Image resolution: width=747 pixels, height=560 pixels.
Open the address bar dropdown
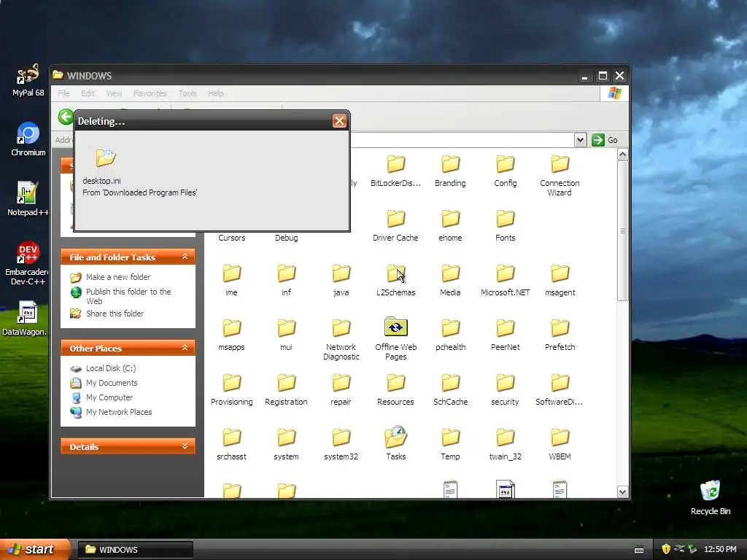pyautogui.click(x=580, y=140)
